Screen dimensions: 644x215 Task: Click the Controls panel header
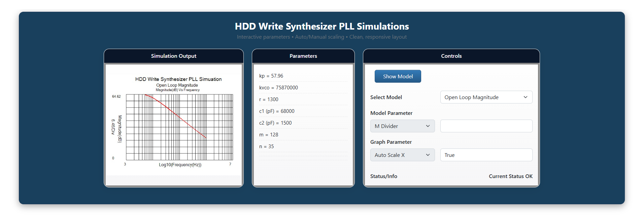451,56
